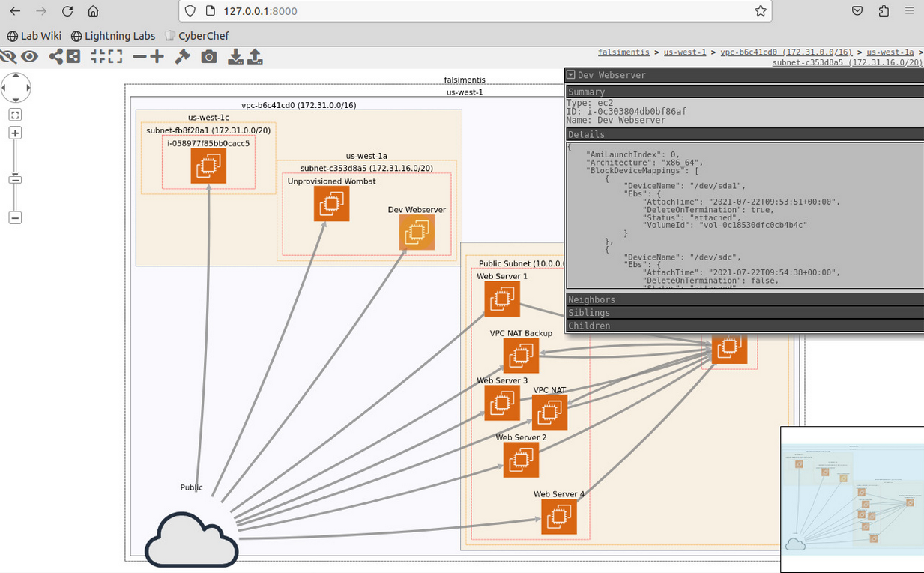924x573 pixels.
Task: Open the CyberChef bookmark
Action: pos(196,36)
